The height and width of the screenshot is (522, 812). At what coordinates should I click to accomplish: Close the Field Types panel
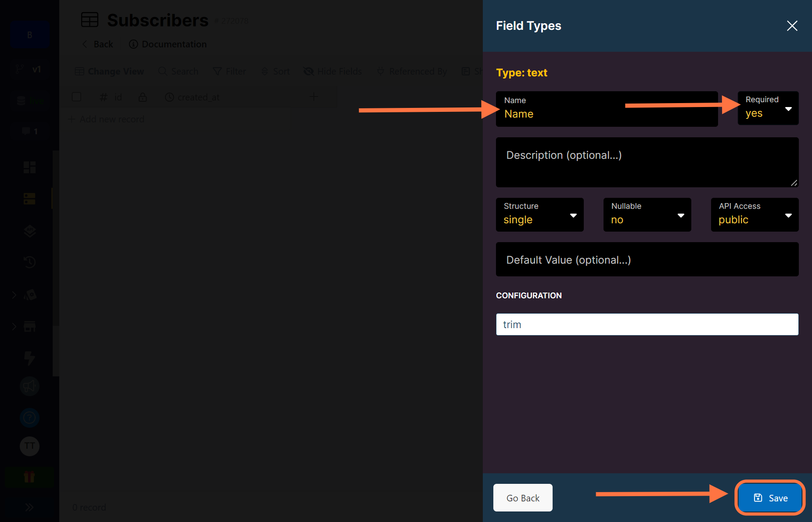(792, 26)
